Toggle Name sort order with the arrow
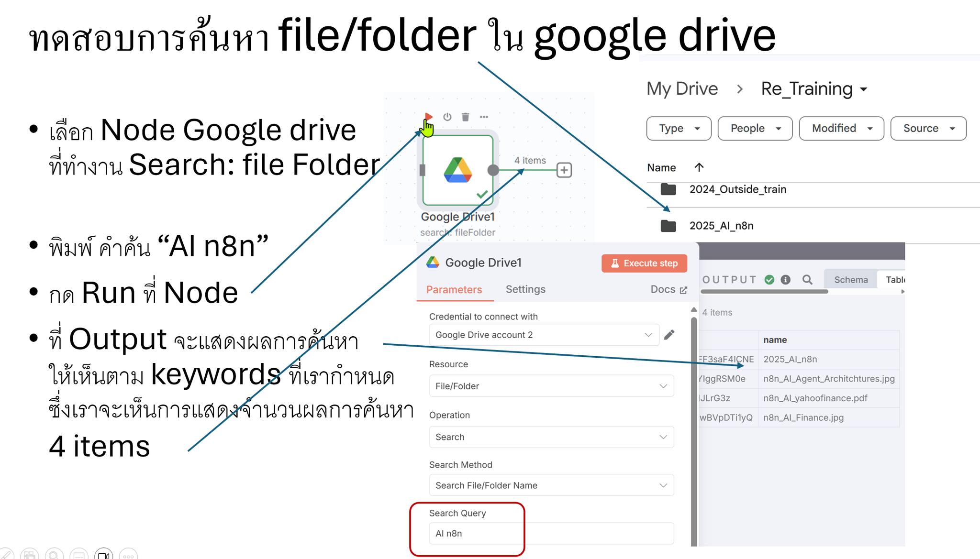Screen dimensions: 980x559 point(699,167)
